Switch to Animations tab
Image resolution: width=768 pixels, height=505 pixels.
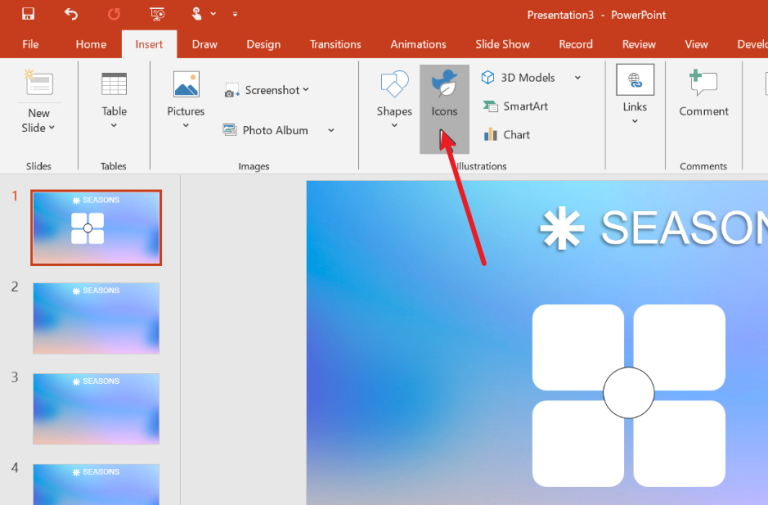tap(418, 45)
